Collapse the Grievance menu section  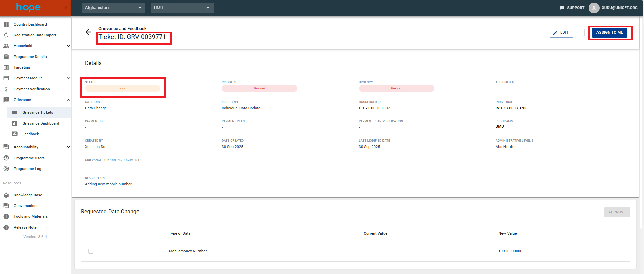pos(68,100)
